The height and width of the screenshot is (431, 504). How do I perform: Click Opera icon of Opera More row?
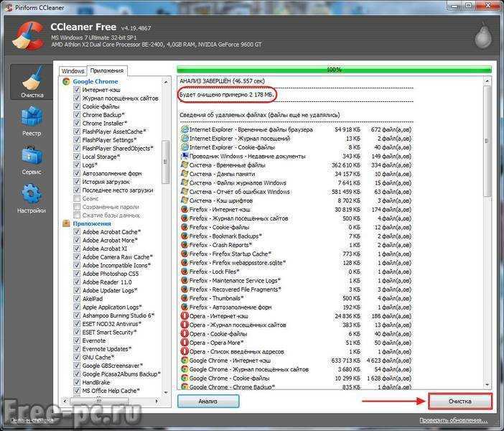click(185, 343)
